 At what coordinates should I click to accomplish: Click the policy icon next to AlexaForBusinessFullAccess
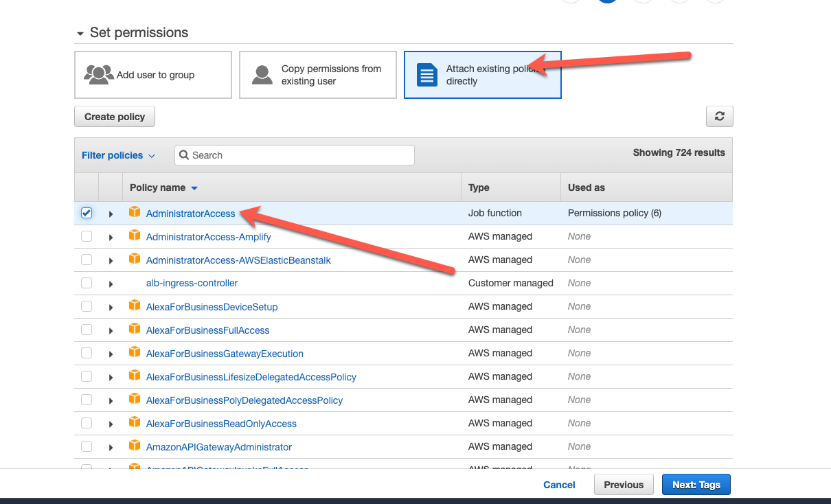[135, 329]
